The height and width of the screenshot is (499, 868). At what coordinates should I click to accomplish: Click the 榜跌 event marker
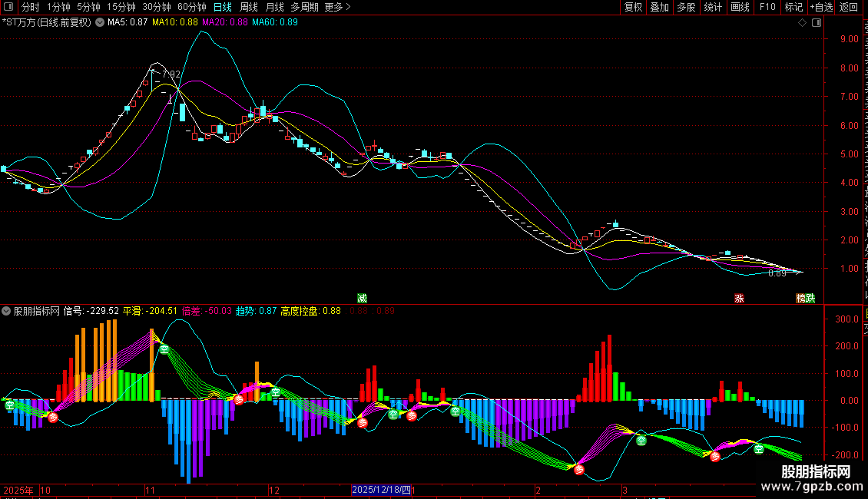(x=806, y=298)
